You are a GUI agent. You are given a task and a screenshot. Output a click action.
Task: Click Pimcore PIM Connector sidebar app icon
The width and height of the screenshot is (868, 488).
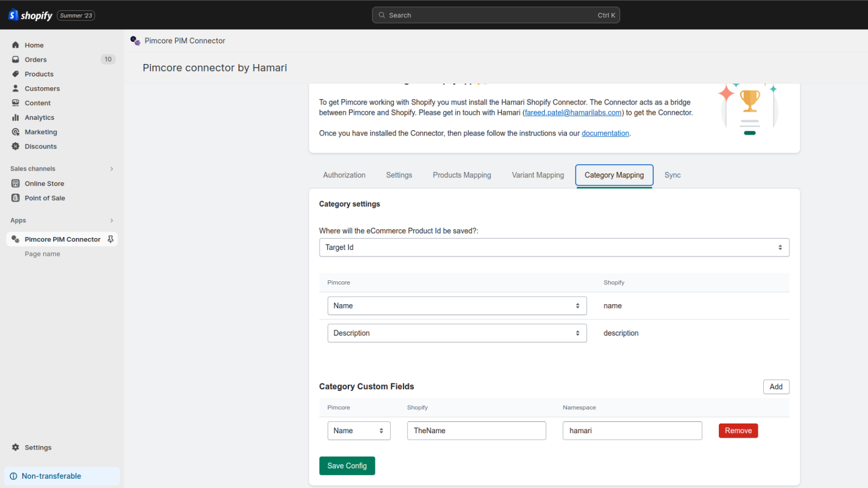(x=16, y=239)
